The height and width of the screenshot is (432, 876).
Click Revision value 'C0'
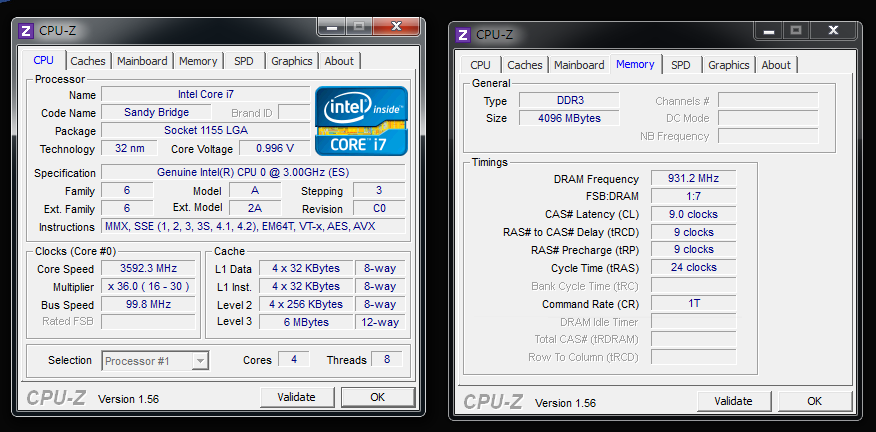click(379, 208)
